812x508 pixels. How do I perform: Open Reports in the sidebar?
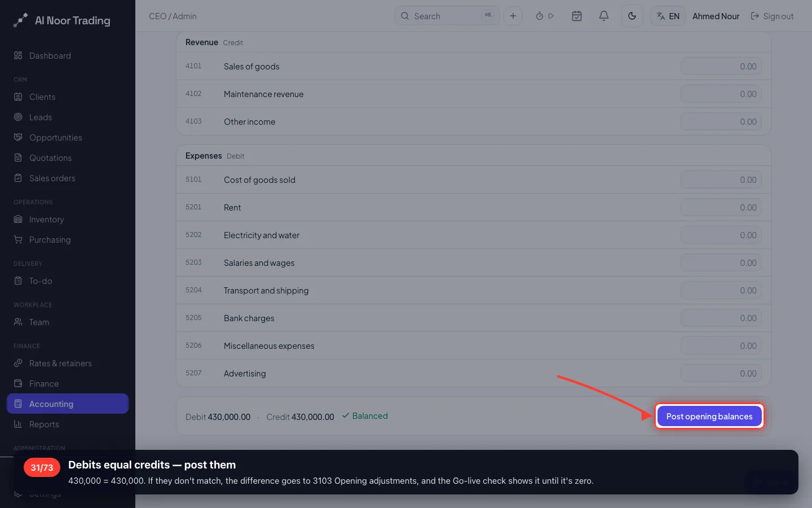tap(68, 424)
